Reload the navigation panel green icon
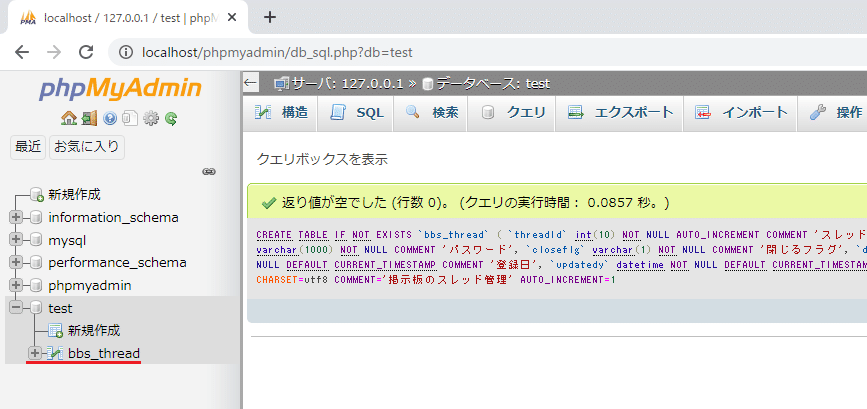This screenshot has width=867, height=409. pyautogui.click(x=171, y=118)
